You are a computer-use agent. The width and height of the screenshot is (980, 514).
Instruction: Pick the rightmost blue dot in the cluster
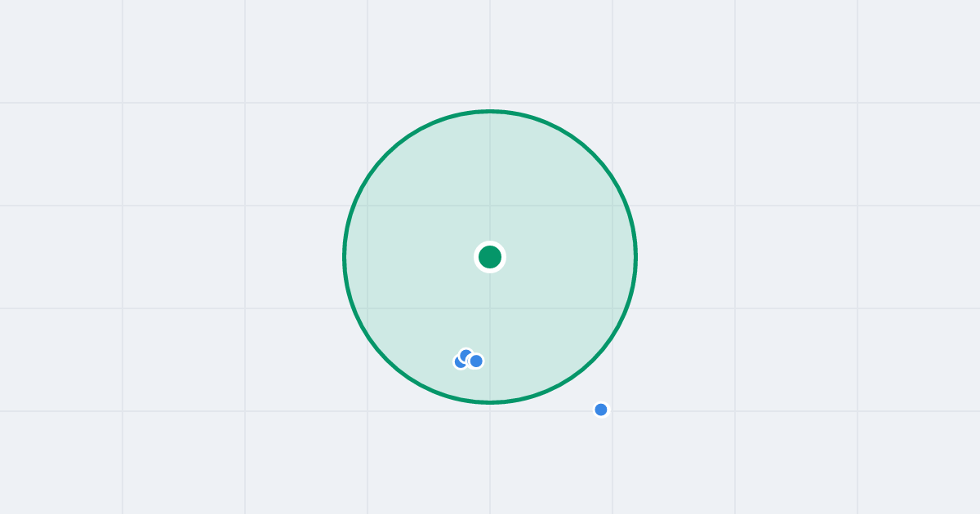click(476, 361)
